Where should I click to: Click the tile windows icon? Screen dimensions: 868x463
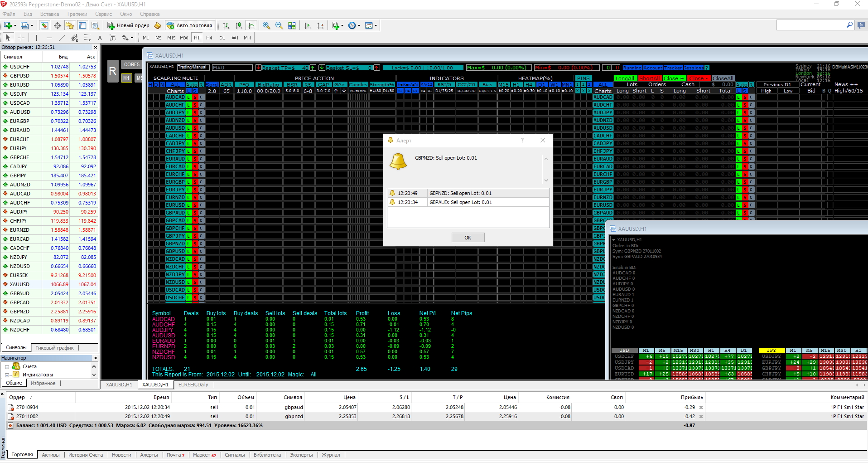click(x=292, y=25)
